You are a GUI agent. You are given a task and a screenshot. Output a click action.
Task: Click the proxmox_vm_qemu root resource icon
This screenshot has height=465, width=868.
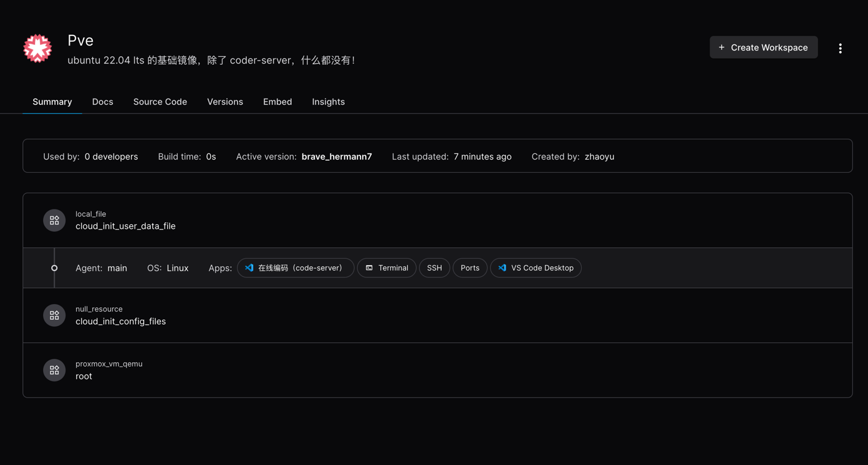(x=54, y=370)
